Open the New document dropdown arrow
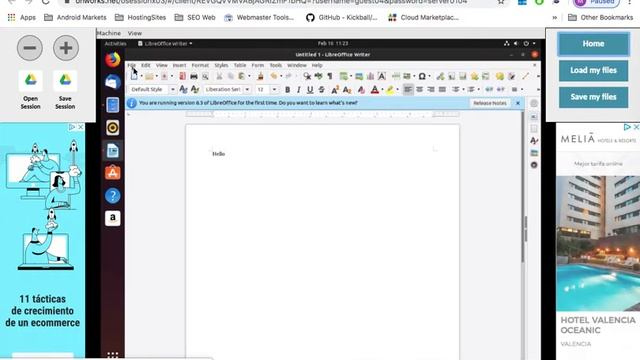Viewport: 640px width, 360px height. (x=142, y=76)
